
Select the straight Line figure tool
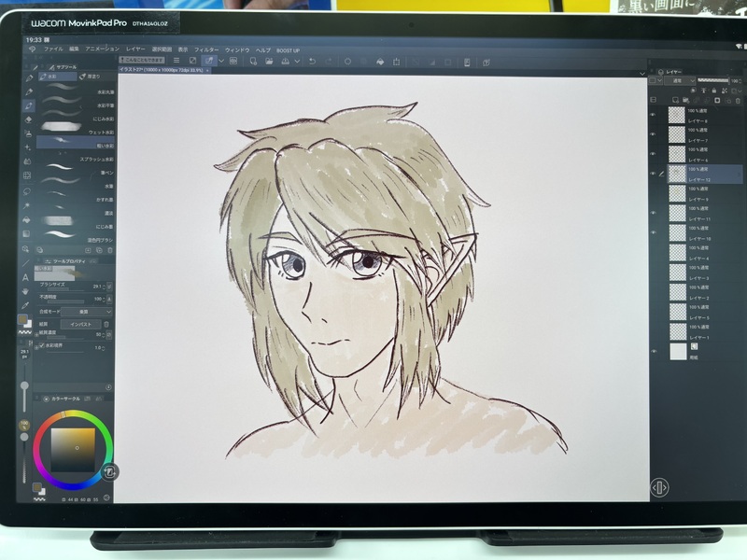[26, 263]
